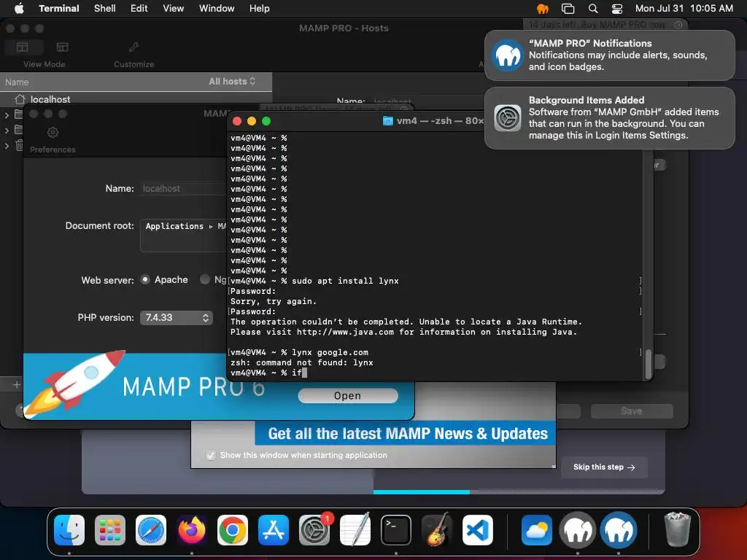This screenshot has height=560, width=747.
Task: Open the Background Items Added notification
Action: (609, 117)
